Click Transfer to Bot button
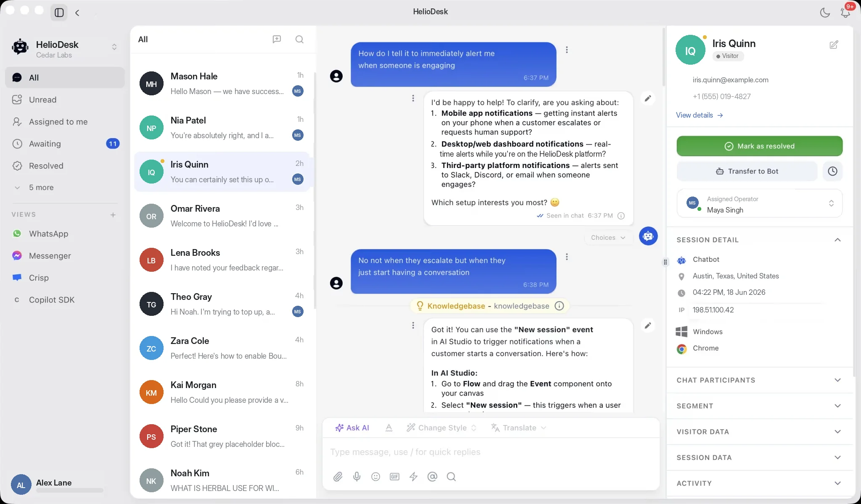The image size is (861, 504). (747, 171)
